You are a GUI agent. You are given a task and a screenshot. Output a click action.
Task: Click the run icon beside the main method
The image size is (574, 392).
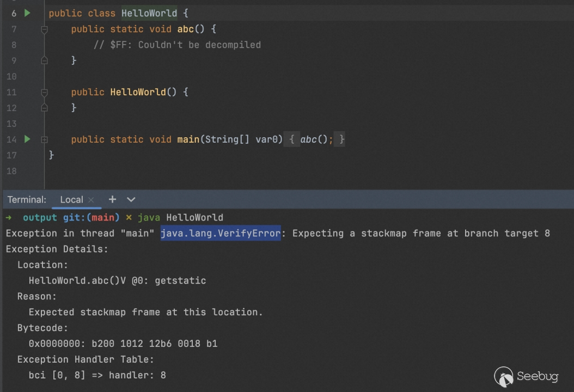27,139
